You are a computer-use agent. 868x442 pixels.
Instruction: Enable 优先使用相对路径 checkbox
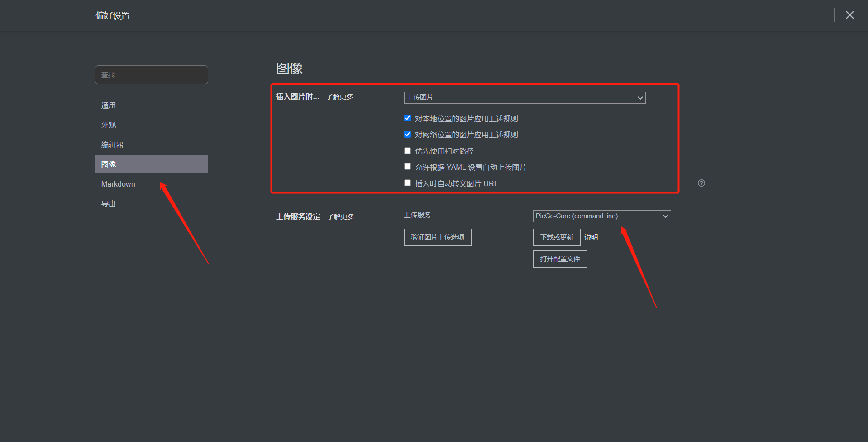pyautogui.click(x=407, y=151)
